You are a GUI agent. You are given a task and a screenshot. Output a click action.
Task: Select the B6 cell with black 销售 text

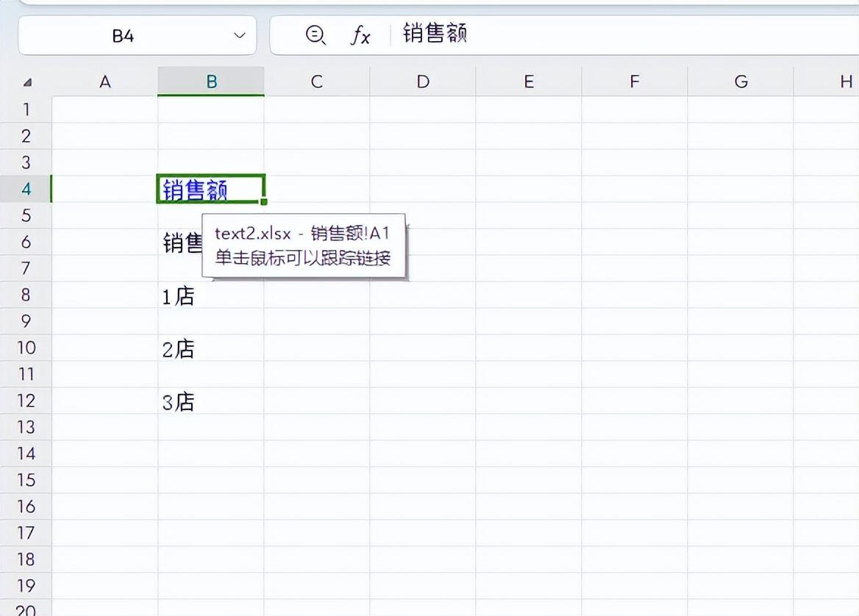[x=181, y=242]
